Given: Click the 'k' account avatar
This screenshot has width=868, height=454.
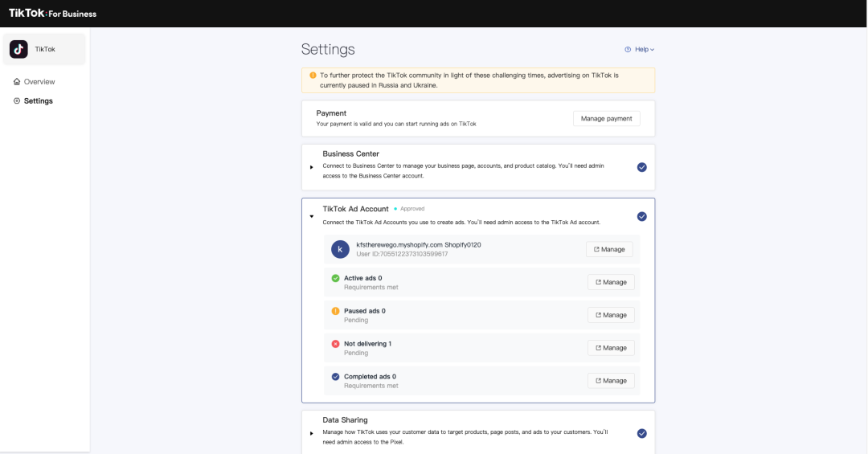Looking at the screenshot, I should coord(340,249).
